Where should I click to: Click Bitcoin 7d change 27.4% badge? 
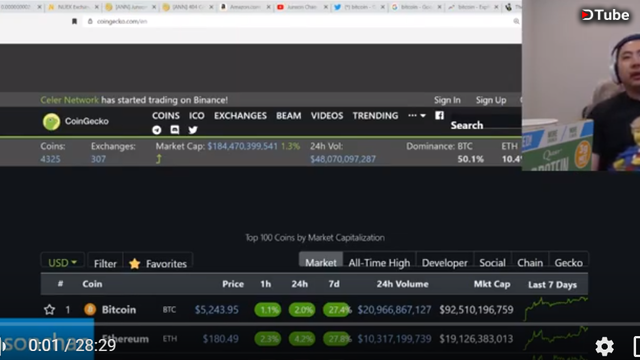click(337, 310)
